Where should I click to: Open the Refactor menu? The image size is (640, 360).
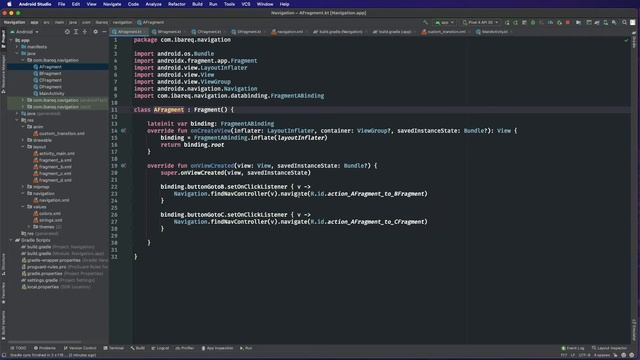[177, 4]
